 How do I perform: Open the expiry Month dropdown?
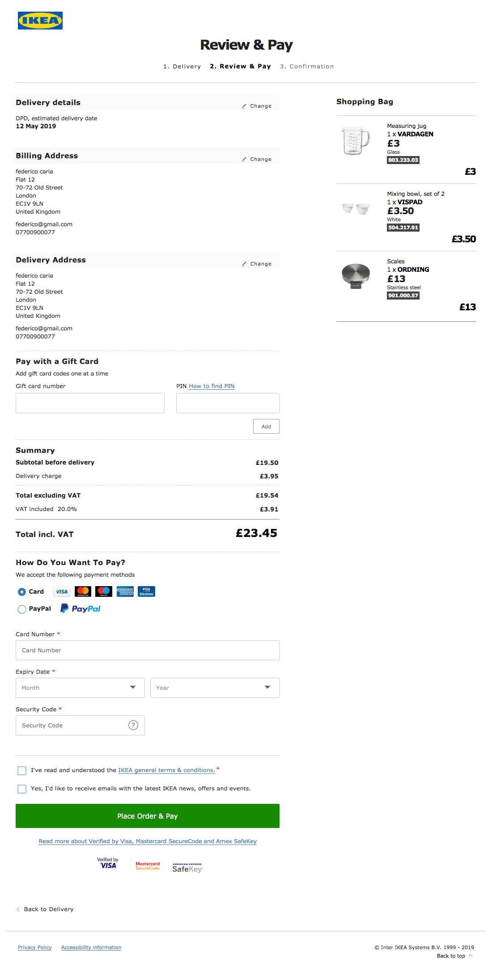click(80, 688)
